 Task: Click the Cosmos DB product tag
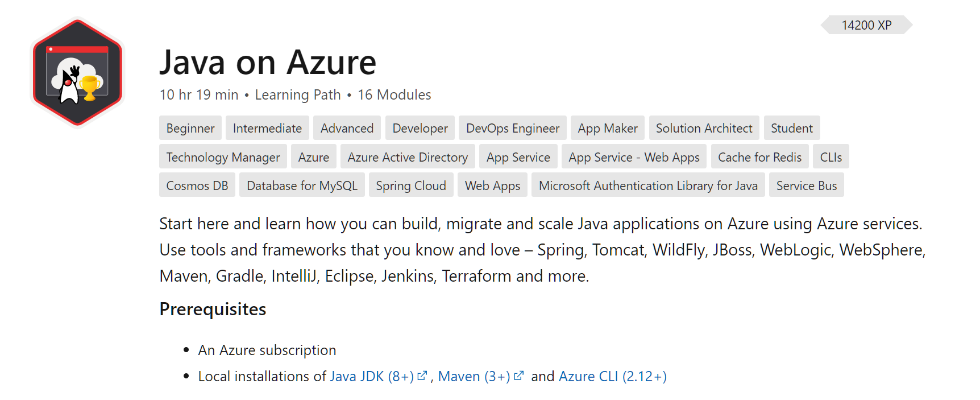(197, 185)
